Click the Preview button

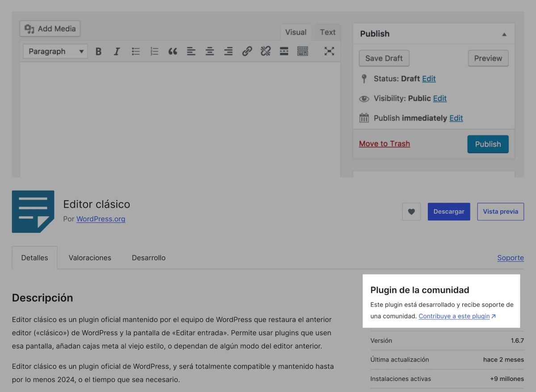[x=488, y=58]
